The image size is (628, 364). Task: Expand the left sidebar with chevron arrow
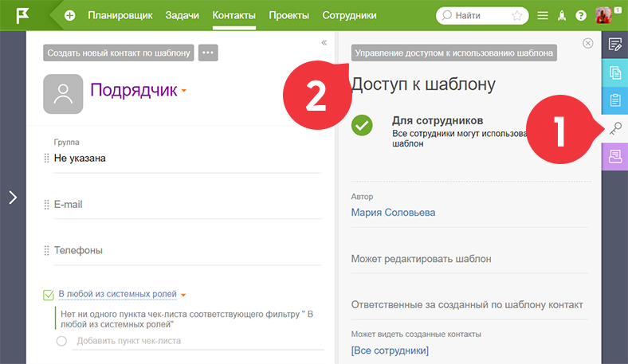click(x=13, y=198)
